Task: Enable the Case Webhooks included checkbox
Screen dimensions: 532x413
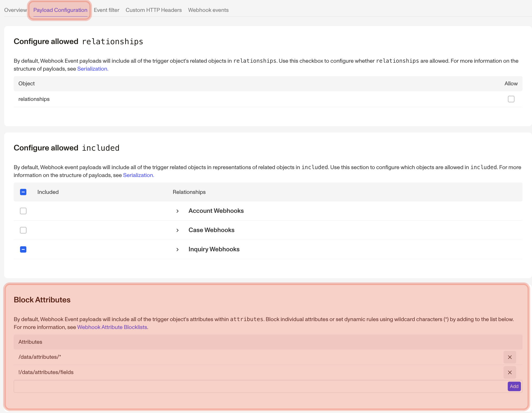Action: pos(23,230)
